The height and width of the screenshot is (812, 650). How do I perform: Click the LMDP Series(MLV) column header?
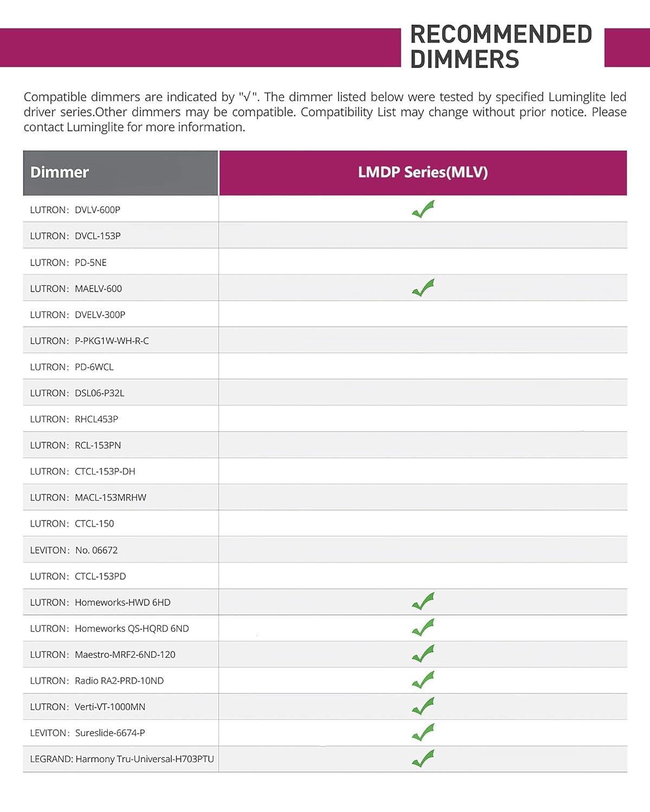(422, 173)
